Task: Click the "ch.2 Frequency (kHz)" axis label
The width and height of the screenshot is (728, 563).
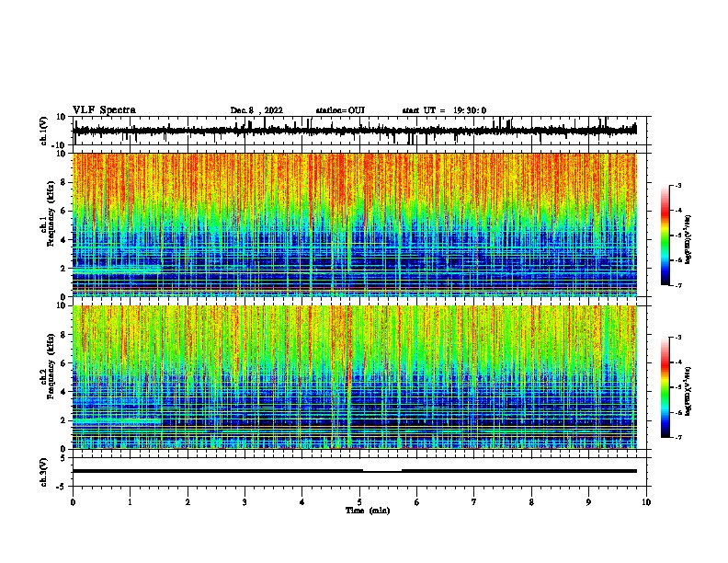Action: pos(50,366)
